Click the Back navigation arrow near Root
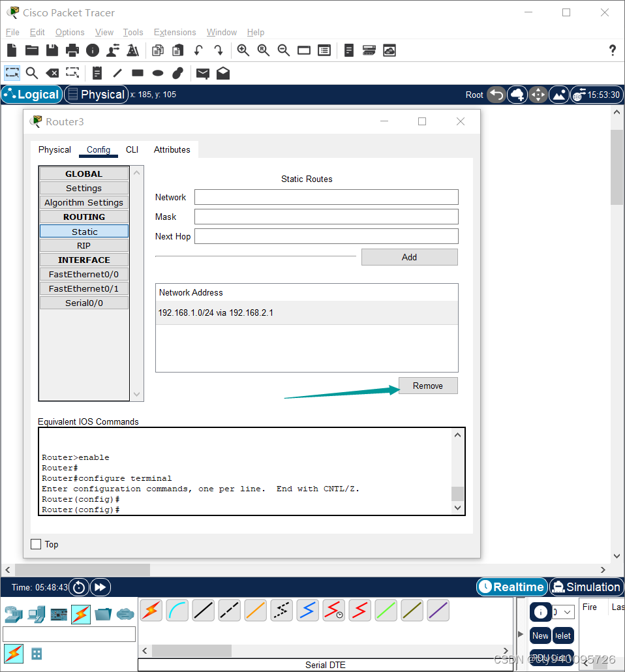The height and width of the screenshot is (672, 625). click(497, 95)
